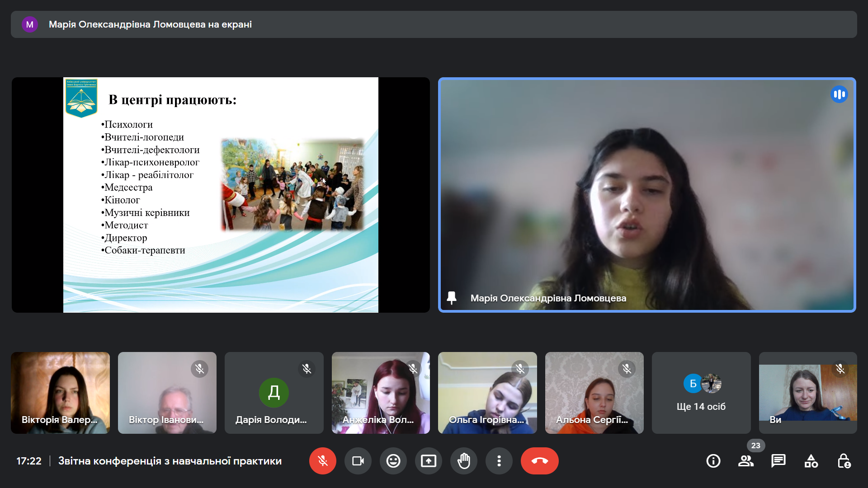The width and height of the screenshot is (868, 488).
Task: Open the meeting details info icon
Action: [x=713, y=461]
